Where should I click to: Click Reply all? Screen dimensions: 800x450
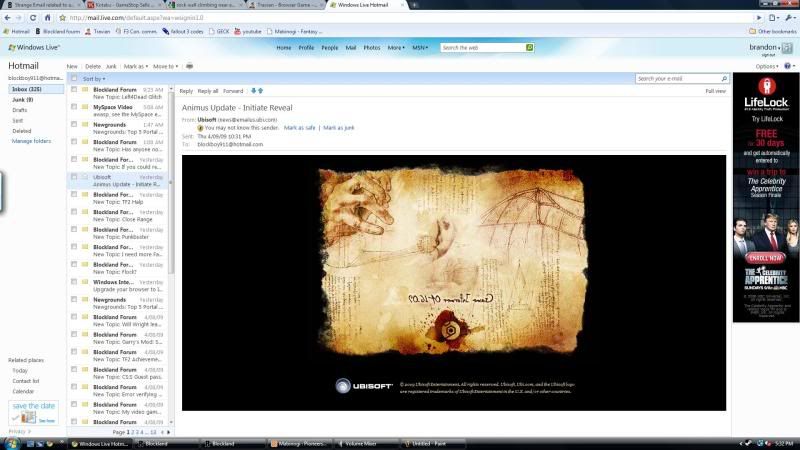[208, 91]
